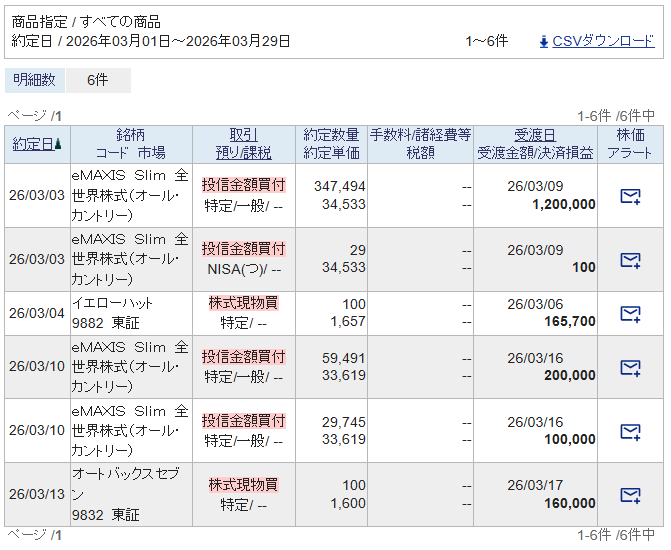Click 株式現物買 label in イエローハット row

(243, 302)
